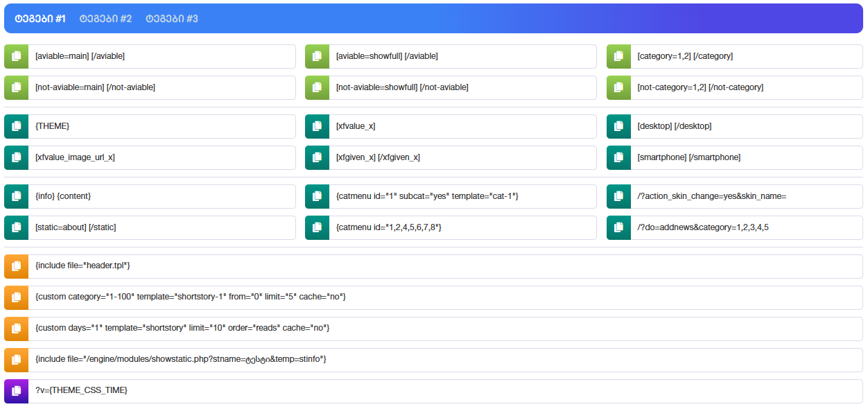Click the purple copy icon for THEME_CSS_TIME

click(17, 391)
